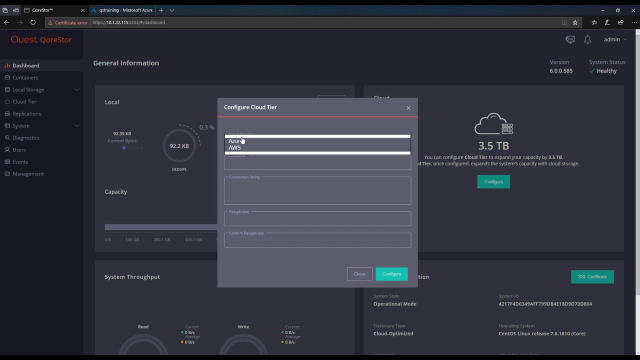Click the browser address bar URL
Viewport: 640px width, 360px height.
pos(129,22)
